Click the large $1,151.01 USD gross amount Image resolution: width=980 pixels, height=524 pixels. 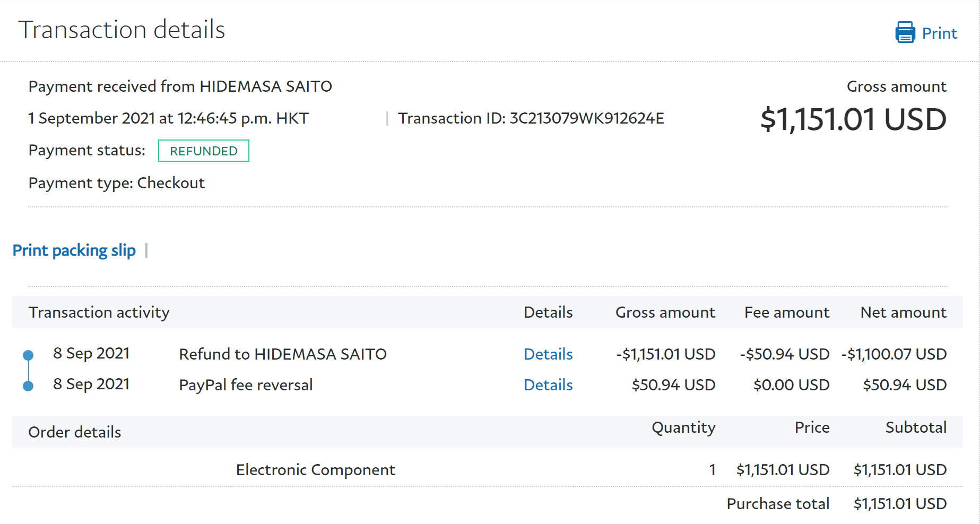click(853, 119)
